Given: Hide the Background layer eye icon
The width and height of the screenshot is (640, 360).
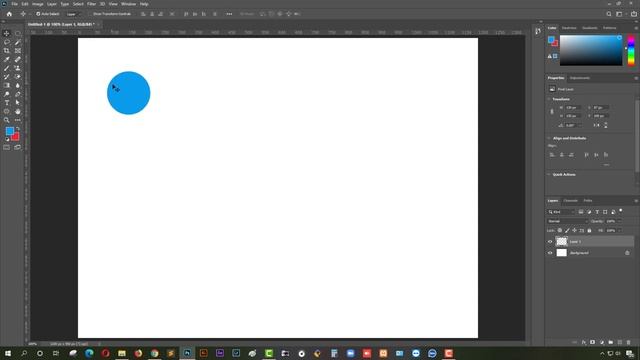Looking at the screenshot, I should (x=550, y=253).
